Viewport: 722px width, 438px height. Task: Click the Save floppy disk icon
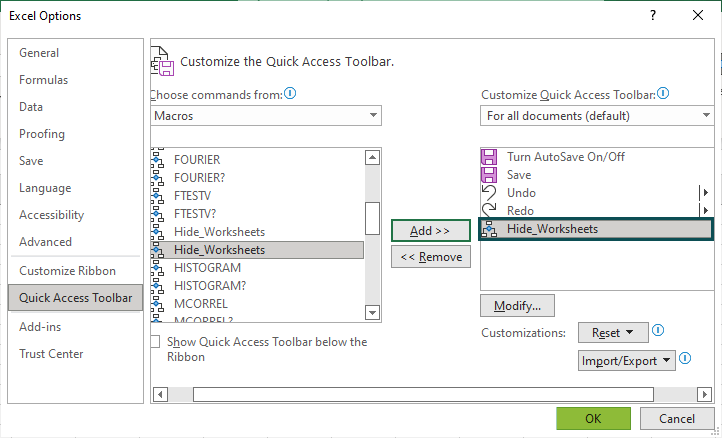point(489,175)
